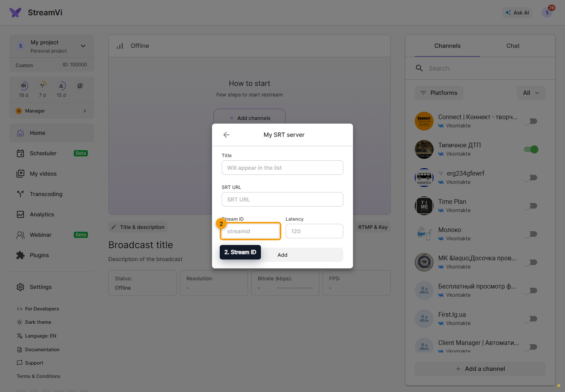Screen dimensions: 565x392
Task: Go back using the arrow in My SRT server dialog
Action: tap(226, 135)
